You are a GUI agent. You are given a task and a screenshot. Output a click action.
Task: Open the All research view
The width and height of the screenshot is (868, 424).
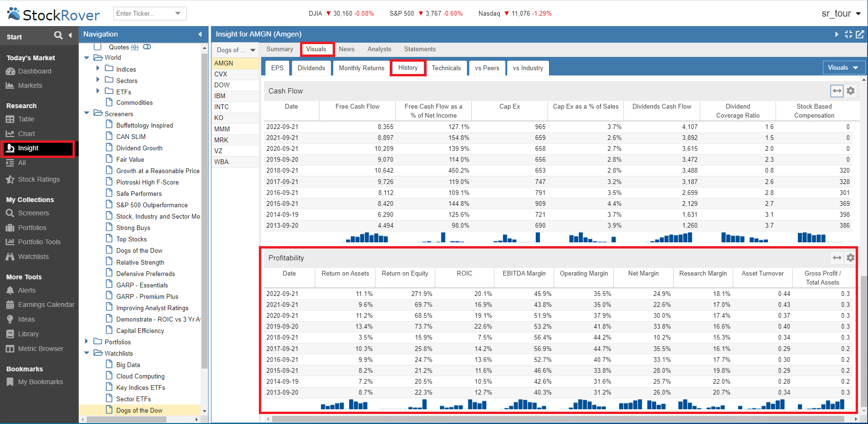coord(16,163)
